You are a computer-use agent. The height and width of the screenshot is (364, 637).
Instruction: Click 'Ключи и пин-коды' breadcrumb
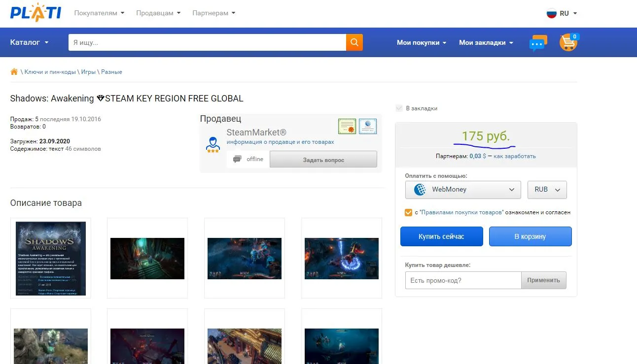click(x=50, y=72)
